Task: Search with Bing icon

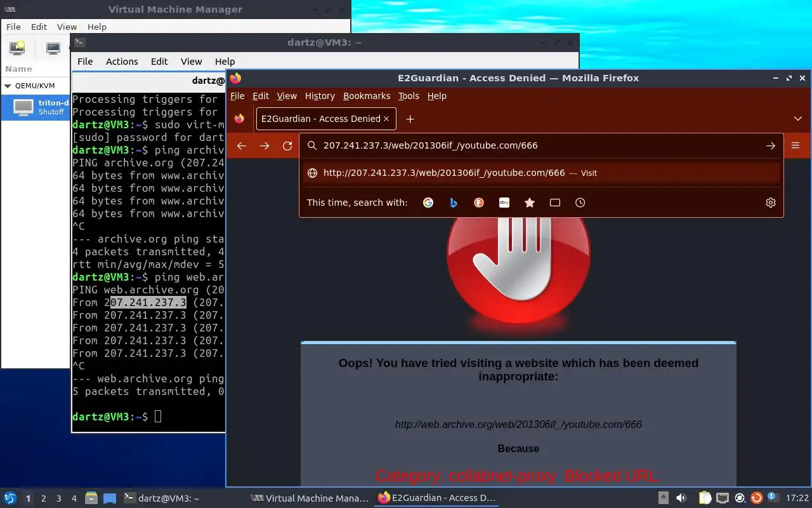Action: (454, 203)
